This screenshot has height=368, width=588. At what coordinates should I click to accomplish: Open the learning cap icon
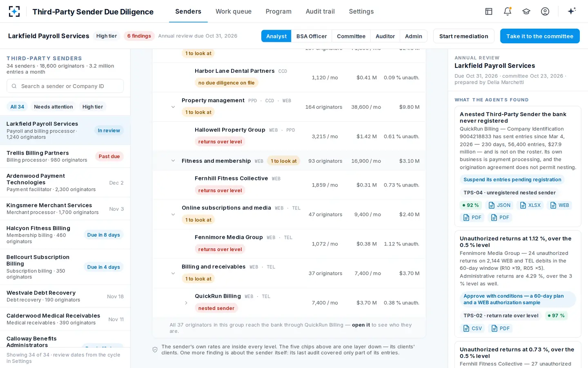coord(526,11)
